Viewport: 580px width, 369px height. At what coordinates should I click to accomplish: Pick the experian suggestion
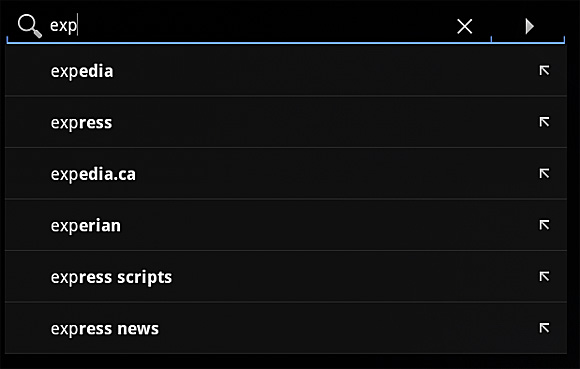pyautogui.click(x=85, y=226)
